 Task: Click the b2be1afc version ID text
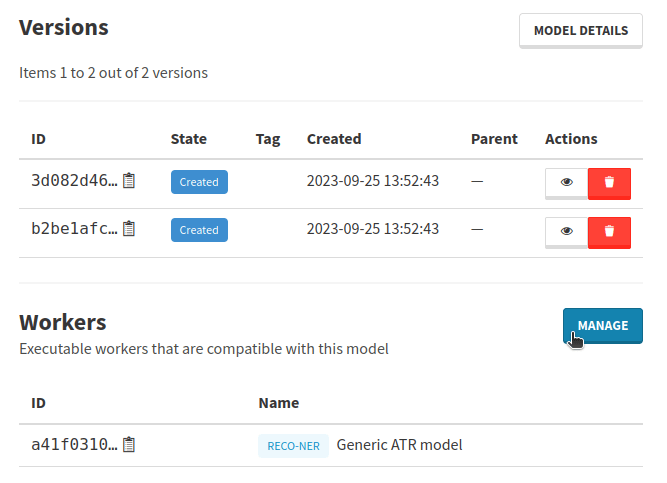tap(74, 229)
